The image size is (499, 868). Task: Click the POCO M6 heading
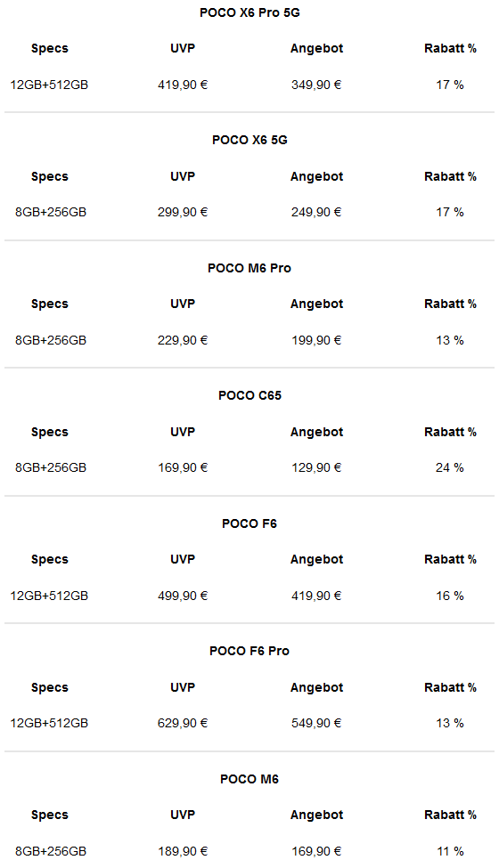pos(250,779)
